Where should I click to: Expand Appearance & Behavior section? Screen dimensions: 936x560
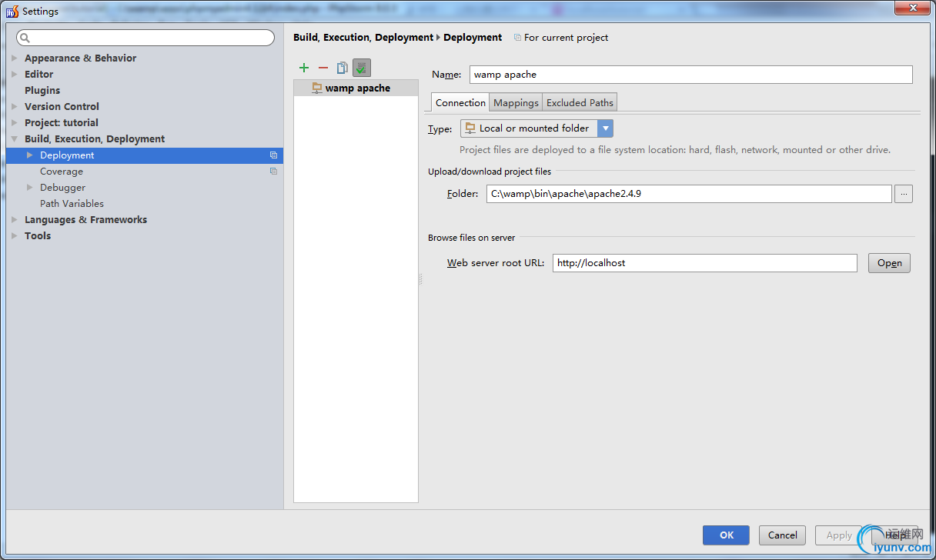[x=15, y=58]
